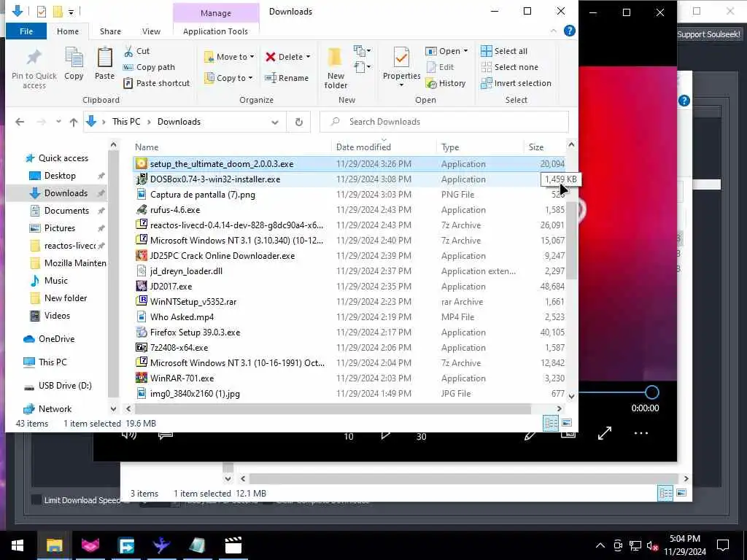This screenshot has width=747, height=560.
Task: Create a New folder from ribbon
Action: point(336,68)
